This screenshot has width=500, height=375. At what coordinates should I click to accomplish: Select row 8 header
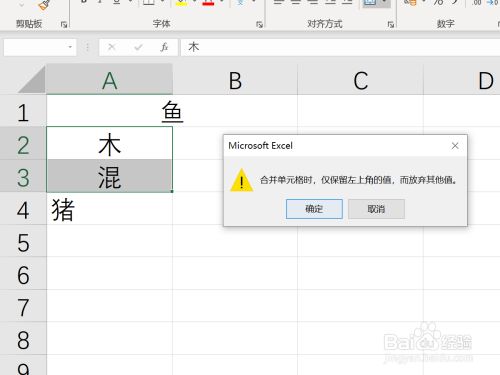(23, 339)
